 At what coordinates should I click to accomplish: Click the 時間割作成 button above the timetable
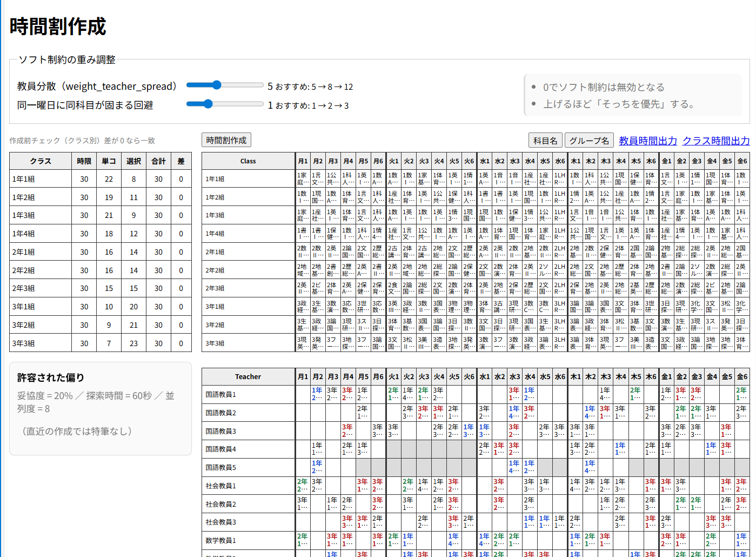click(x=226, y=140)
